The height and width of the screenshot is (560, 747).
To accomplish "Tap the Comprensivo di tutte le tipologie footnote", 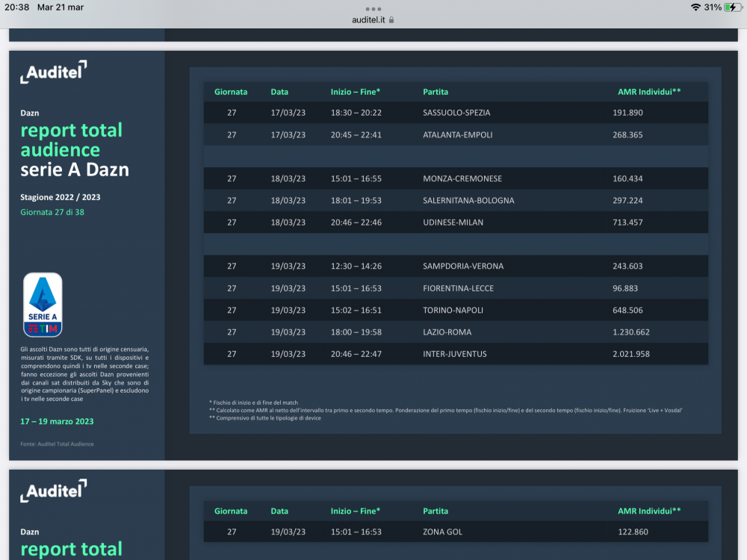I will 265,418.
